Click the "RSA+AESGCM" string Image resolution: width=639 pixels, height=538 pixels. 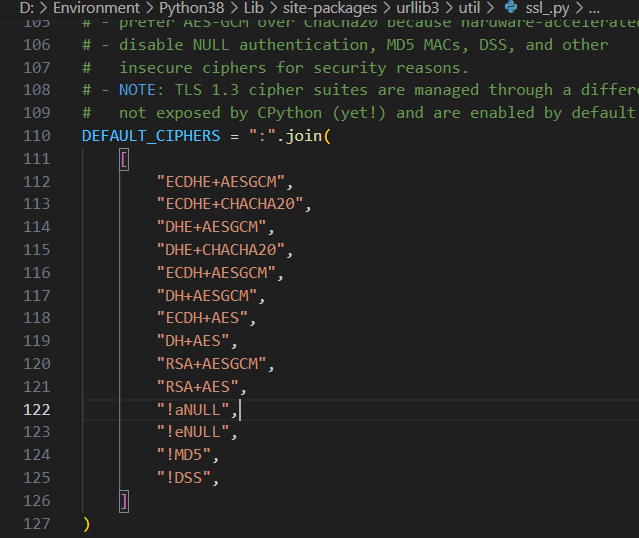click(x=211, y=364)
